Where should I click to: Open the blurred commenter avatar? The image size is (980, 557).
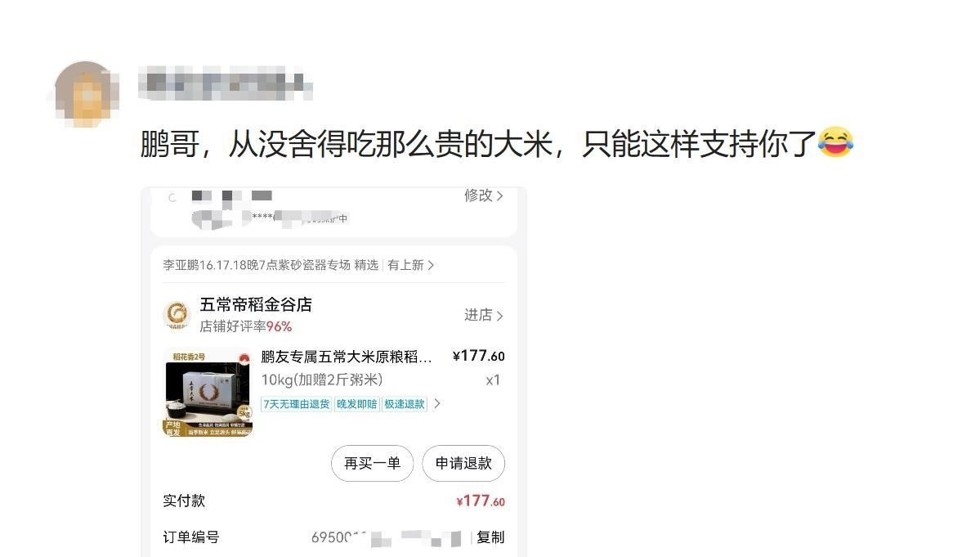[87, 94]
